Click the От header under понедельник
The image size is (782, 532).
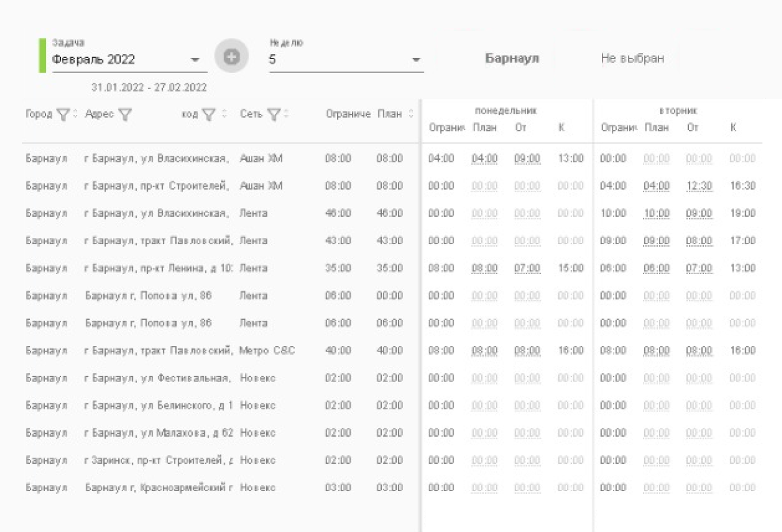point(520,128)
